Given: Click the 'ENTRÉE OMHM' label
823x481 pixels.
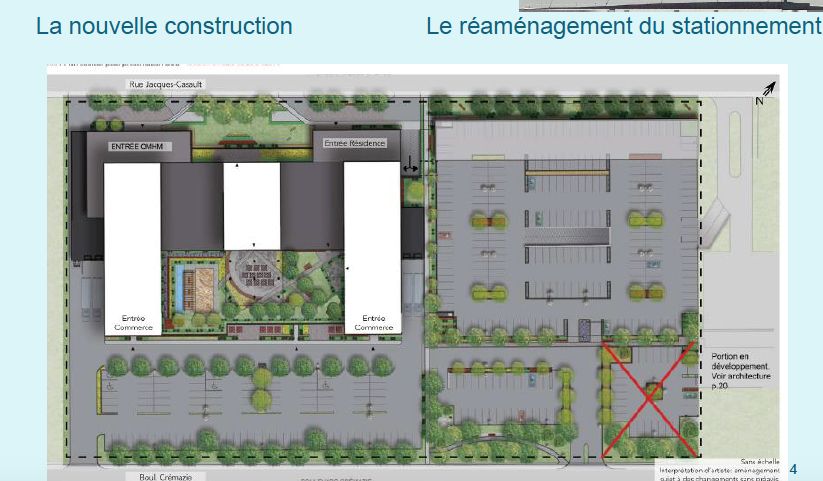Looking at the screenshot, I should click(x=135, y=147).
